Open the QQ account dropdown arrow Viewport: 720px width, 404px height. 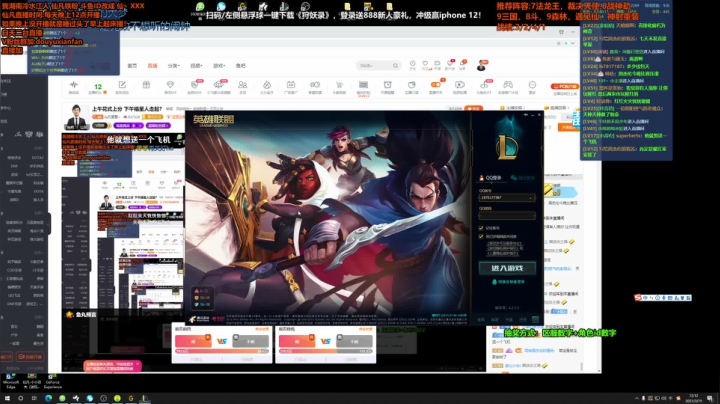(x=531, y=198)
